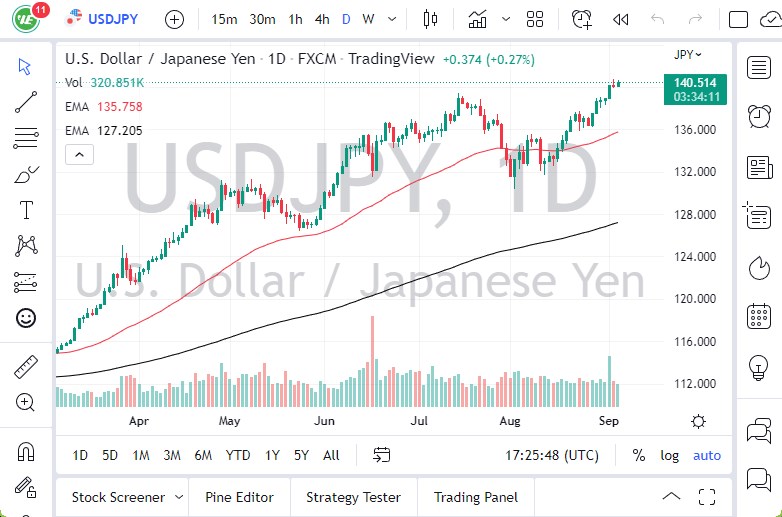782x517 pixels.
Task: Open the alerts clock panel
Action: [x=759, y=115]
